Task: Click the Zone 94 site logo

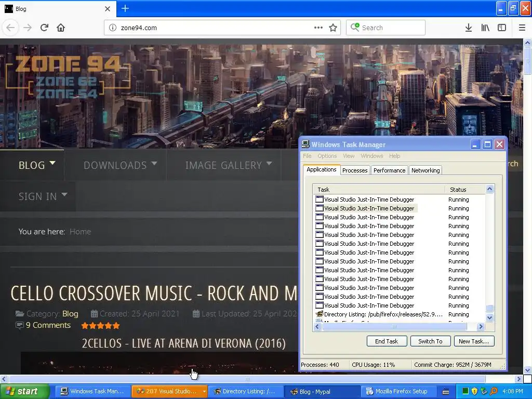Action: 68,77
